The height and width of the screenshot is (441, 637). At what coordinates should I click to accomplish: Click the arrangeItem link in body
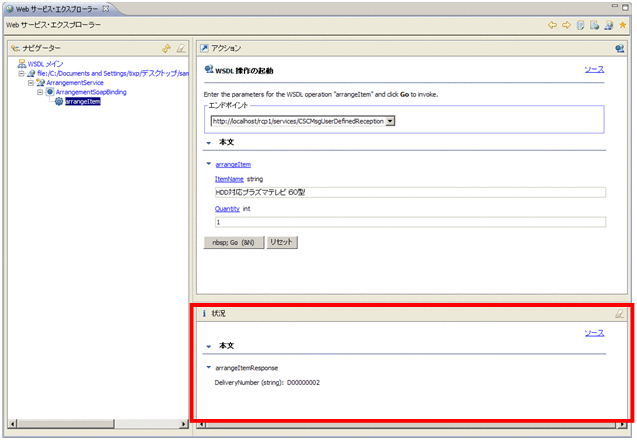[x=233, y=164]
